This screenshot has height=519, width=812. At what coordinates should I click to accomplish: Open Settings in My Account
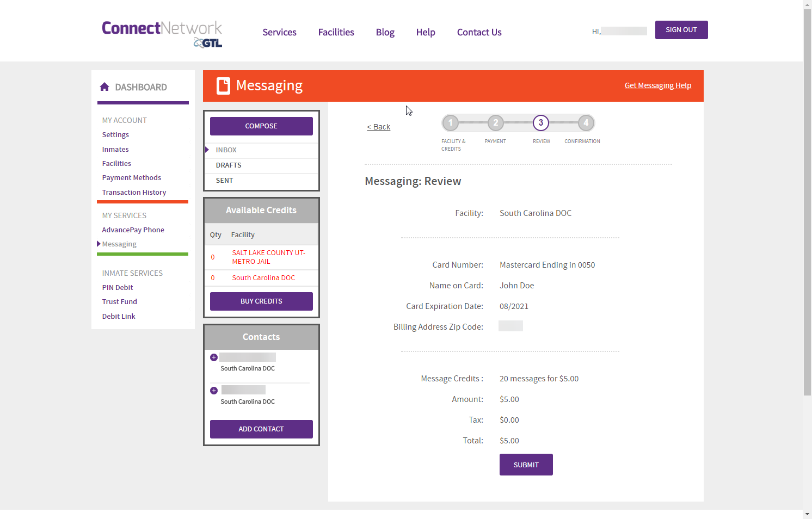(x=115, y=135)
